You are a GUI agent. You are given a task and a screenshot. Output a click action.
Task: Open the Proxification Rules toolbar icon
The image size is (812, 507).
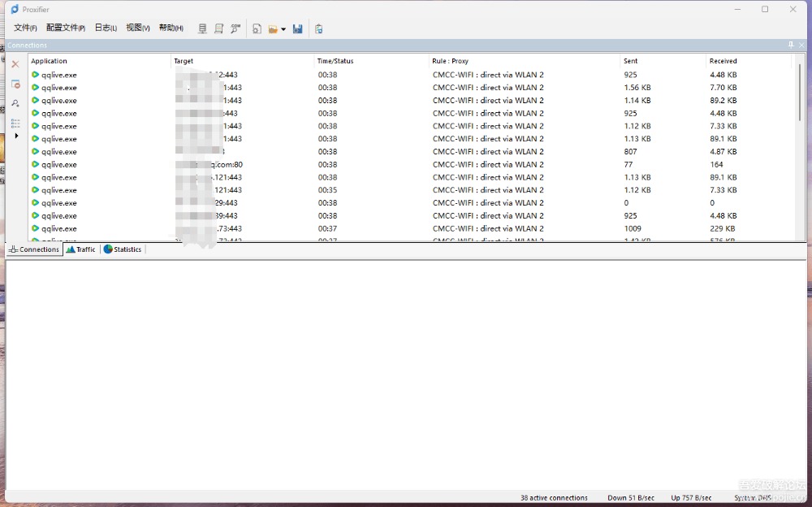(219, 28)
